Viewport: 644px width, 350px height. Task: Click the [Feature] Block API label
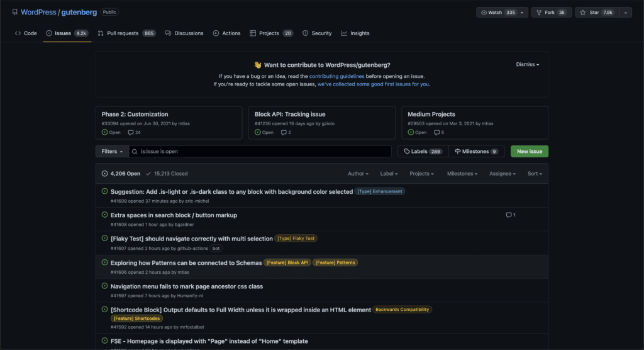[287, 262]
